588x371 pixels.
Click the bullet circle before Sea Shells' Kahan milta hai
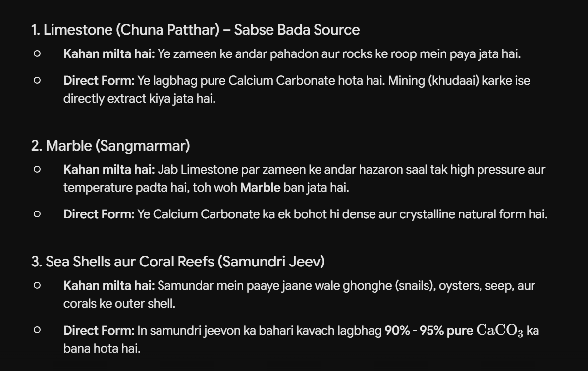[37, 286]
